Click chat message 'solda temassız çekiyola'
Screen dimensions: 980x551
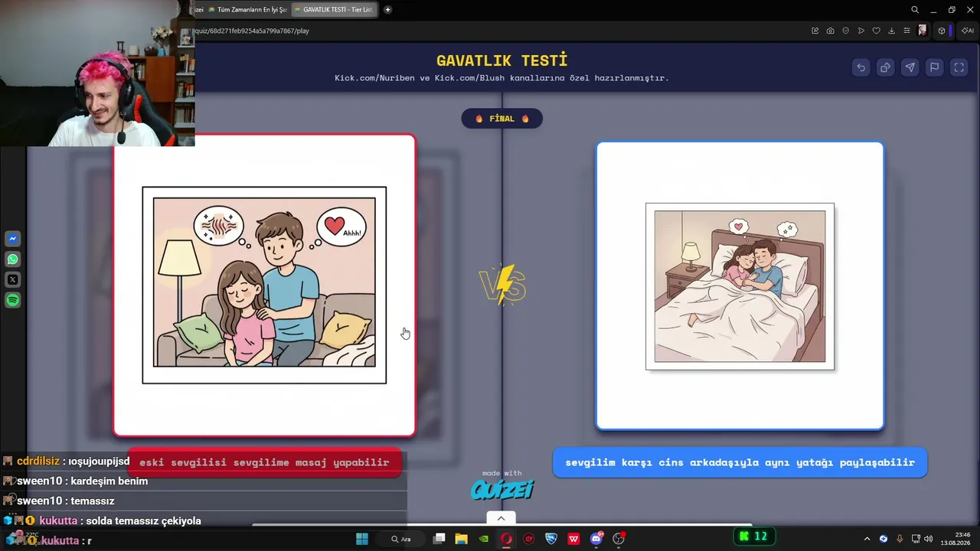pyautogui.click(x=143, y=521)
